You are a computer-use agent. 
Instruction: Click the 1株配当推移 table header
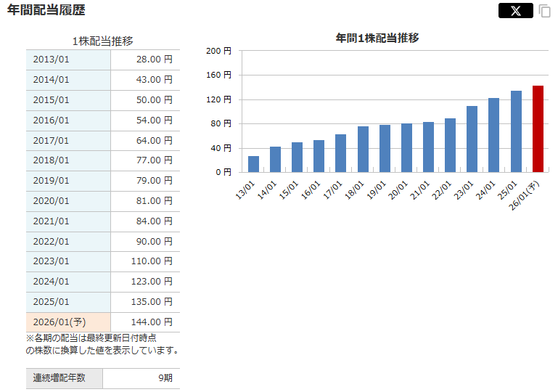click(102, 41)
